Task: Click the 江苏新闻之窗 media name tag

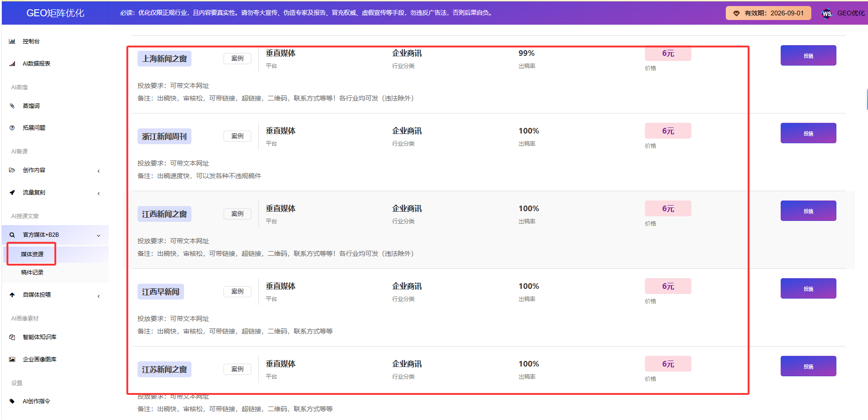Action: pyautogui.click(x=164, y=369)
